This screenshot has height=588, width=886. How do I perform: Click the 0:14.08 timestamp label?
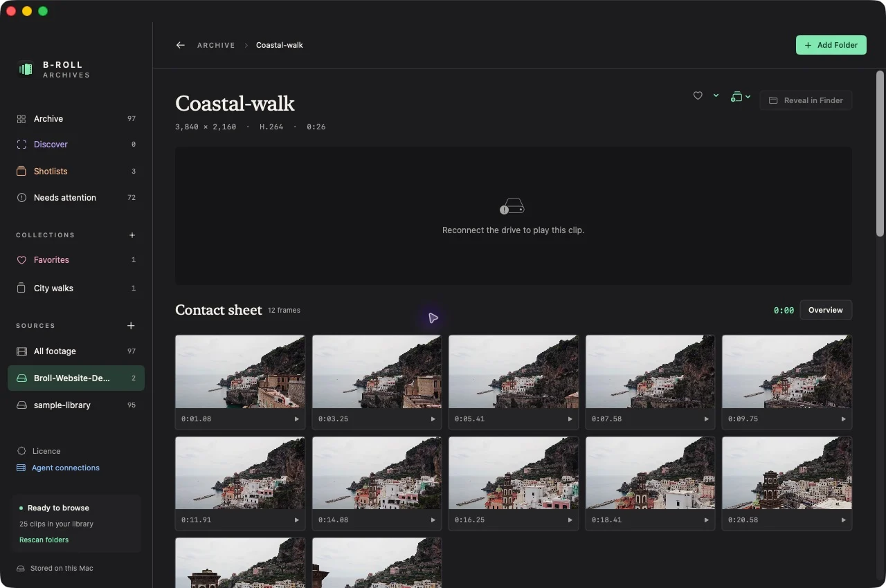coord(333,520)
